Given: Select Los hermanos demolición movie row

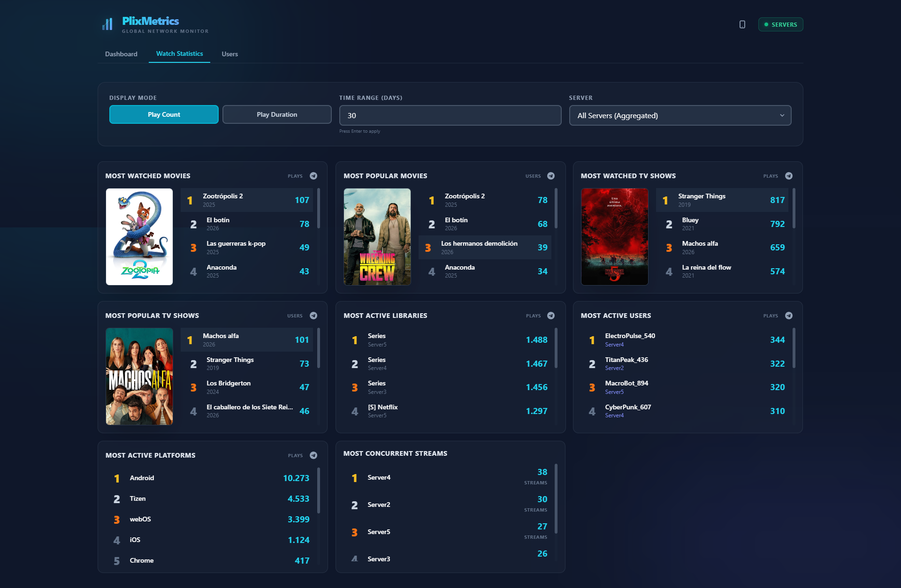Looking at the screenshot, I should point(485,248).
